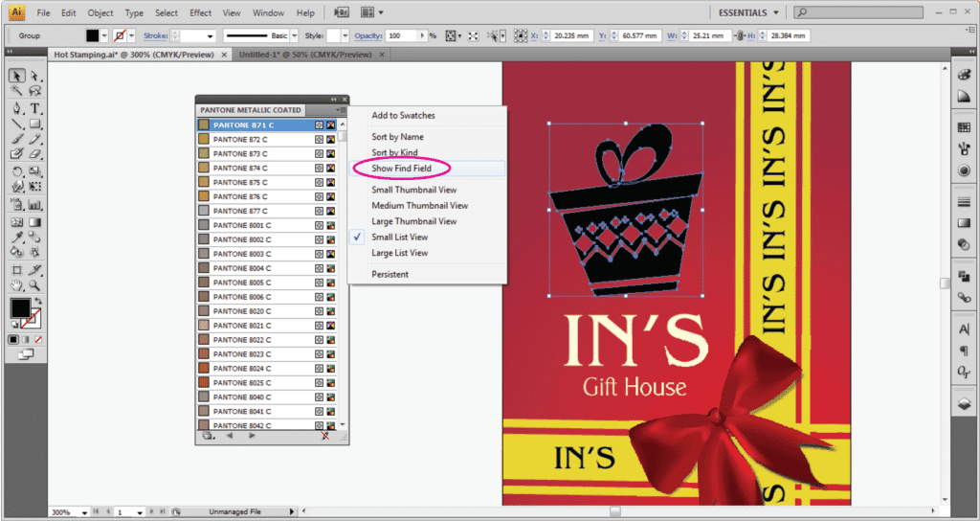
Task: Expand the Opacity percentage dropdown
Action: pos(422,35)
